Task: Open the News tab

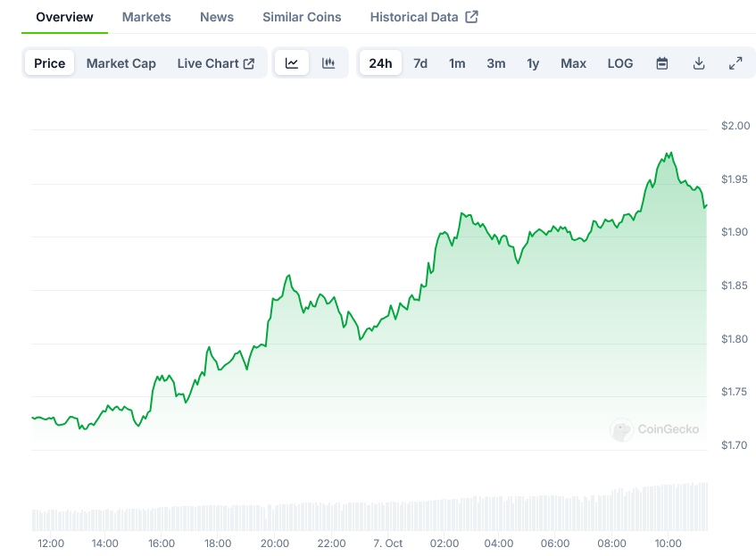Action: click(x=217, y=17)
